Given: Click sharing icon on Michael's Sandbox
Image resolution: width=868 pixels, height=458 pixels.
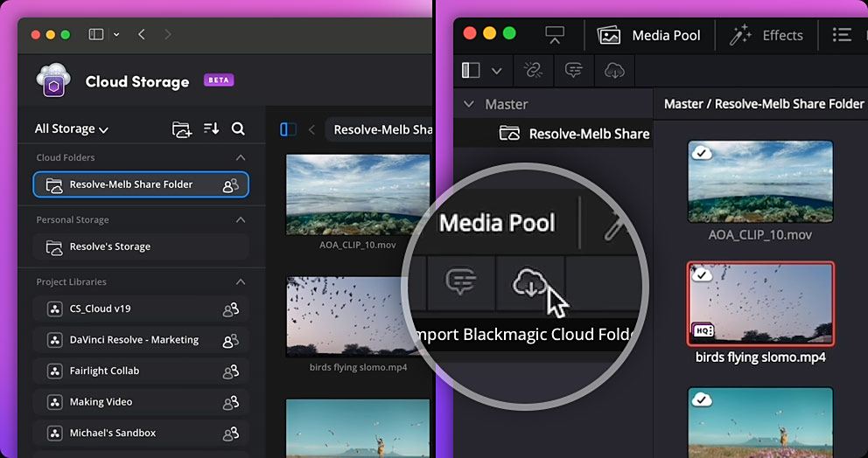Looking at the screenshot, I should (x=230, y=434).
